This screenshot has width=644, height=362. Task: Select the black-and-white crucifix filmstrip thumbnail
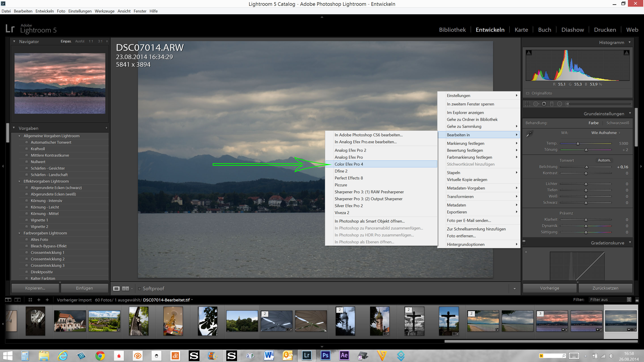coord(414,321)
